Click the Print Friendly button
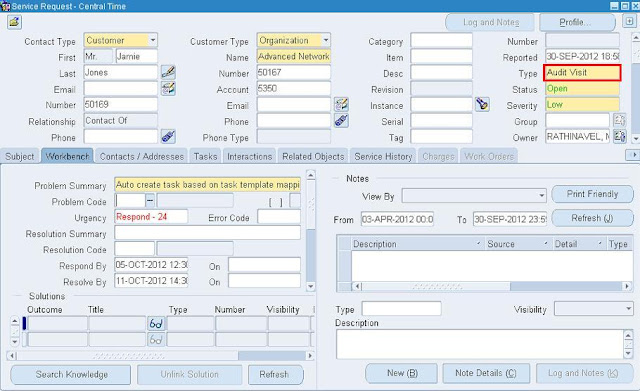 (x=592, y=194)
